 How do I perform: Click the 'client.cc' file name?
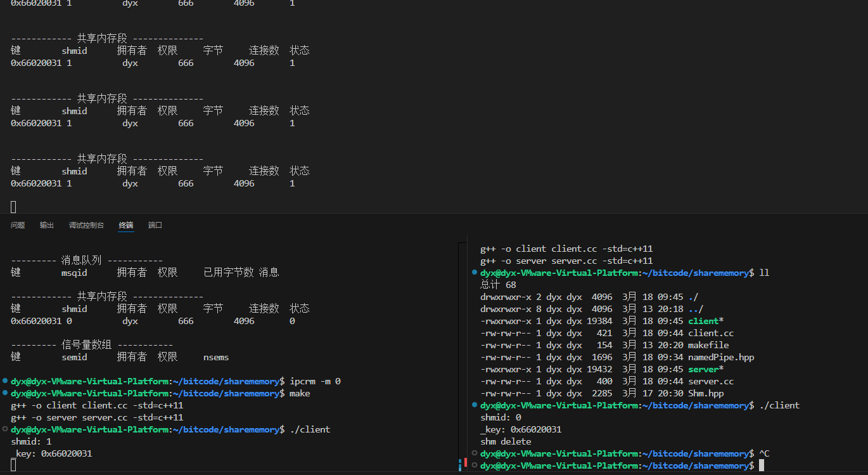pos(711,333)
